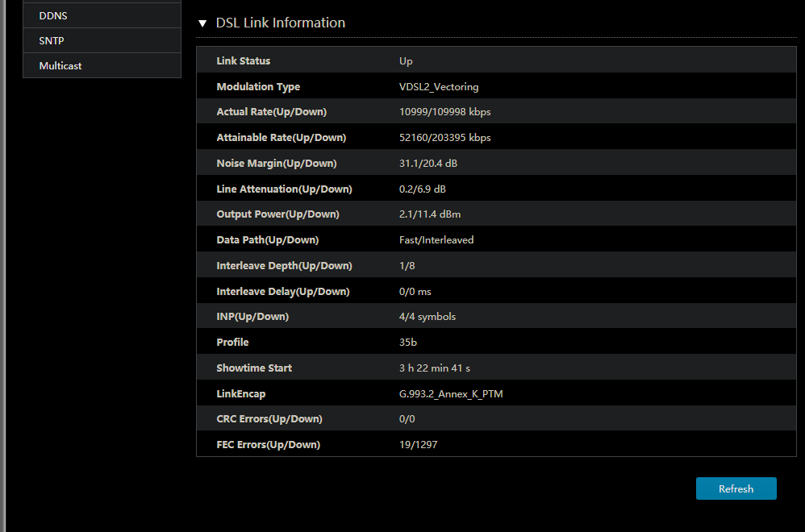The width and height of the screenshot is (805, 532).
Task: Select the 35b profile value
Action: click(408, 343)
